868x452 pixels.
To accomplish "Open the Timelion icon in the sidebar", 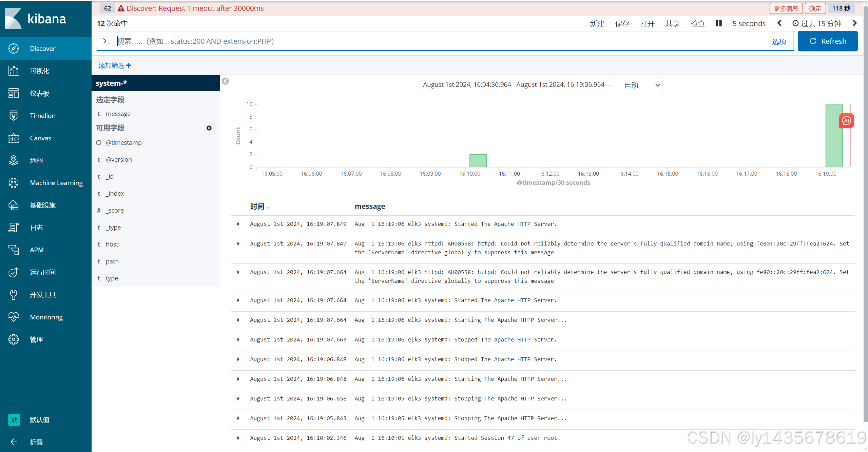I will (14, 116).
